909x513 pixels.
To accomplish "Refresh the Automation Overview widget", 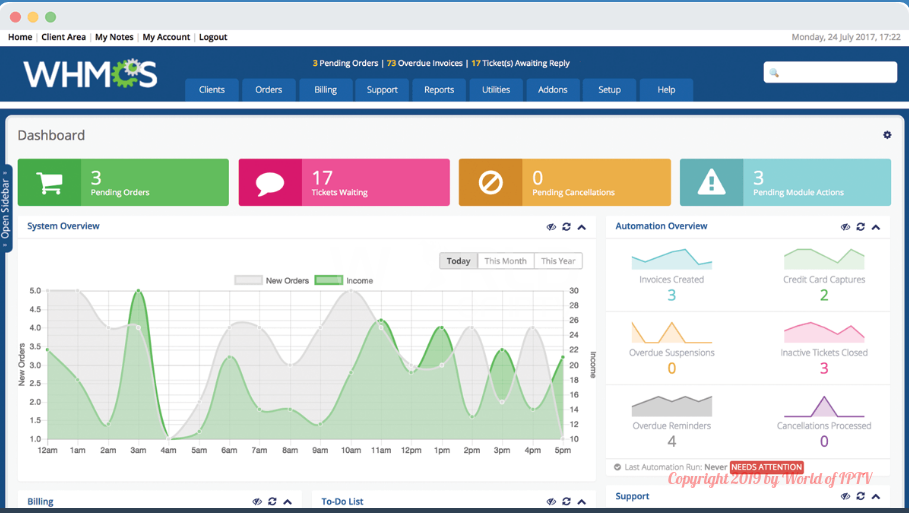I will 860,227.
